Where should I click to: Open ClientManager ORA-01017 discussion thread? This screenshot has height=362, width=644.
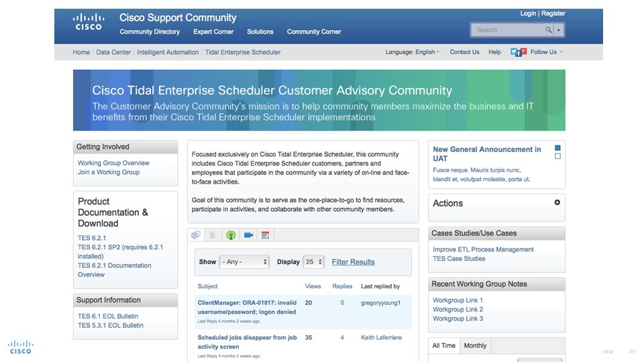[247, 307]
